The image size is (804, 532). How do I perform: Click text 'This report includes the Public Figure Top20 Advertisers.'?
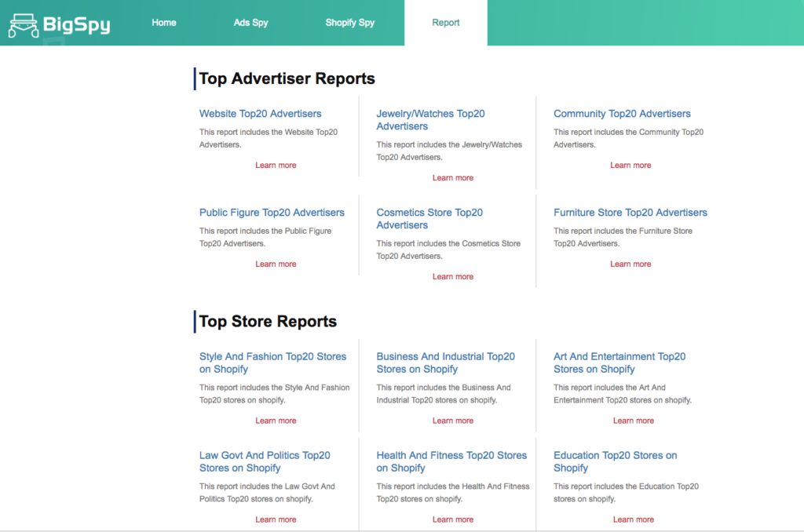(x=265, y=237)
